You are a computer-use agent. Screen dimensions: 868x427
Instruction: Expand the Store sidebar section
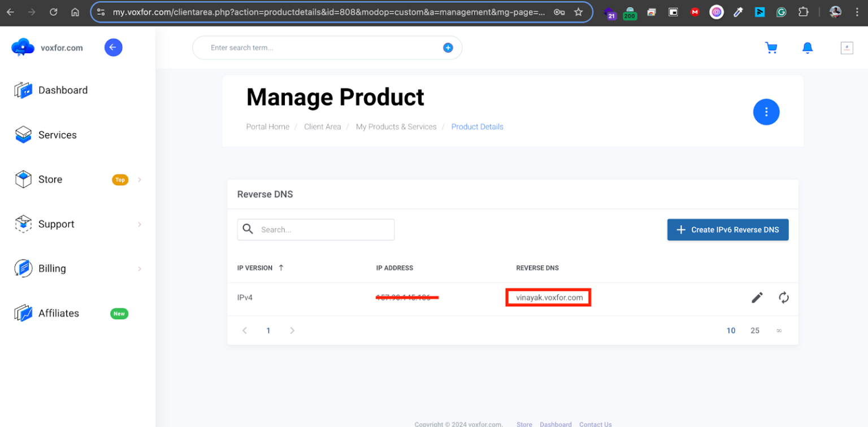click(x=50, y=179)
